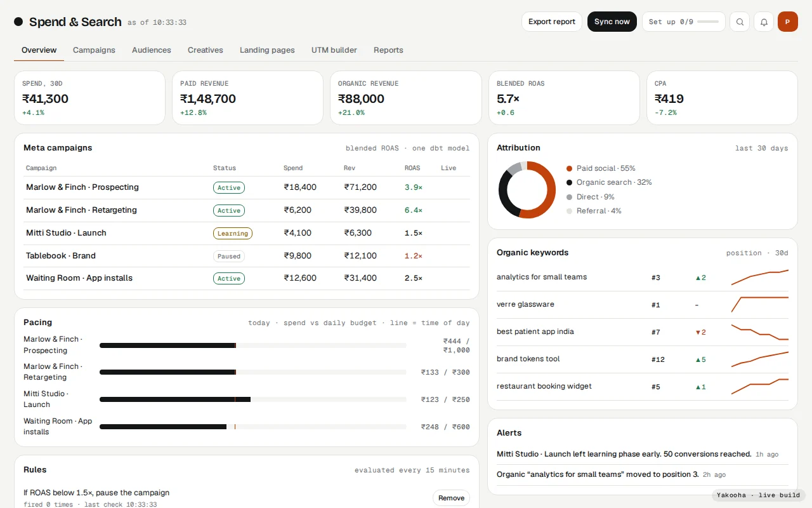Open the Audiences tab
This screenshot has height=508, width=812.
point(152,50)
